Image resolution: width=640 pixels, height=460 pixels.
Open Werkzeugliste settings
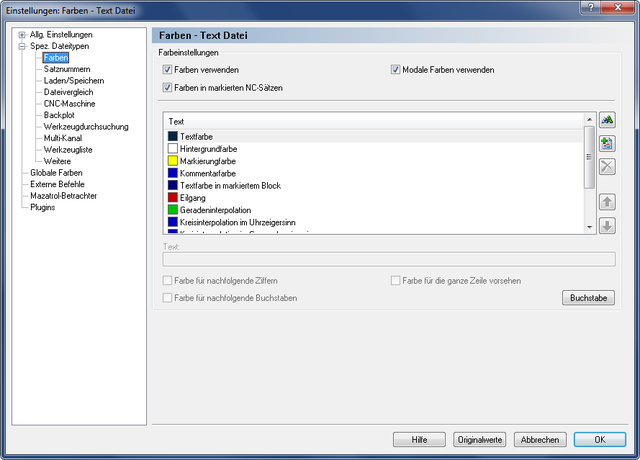tap(68, 149)
